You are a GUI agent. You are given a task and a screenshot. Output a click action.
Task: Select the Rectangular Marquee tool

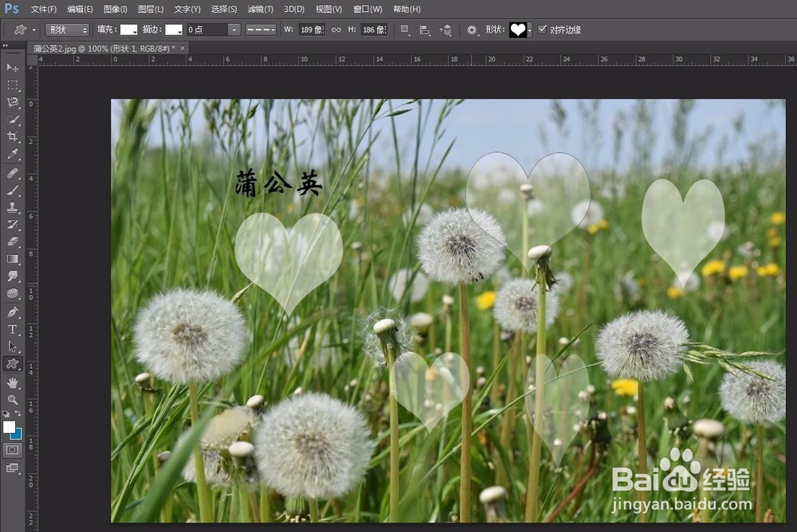(12, 85)
